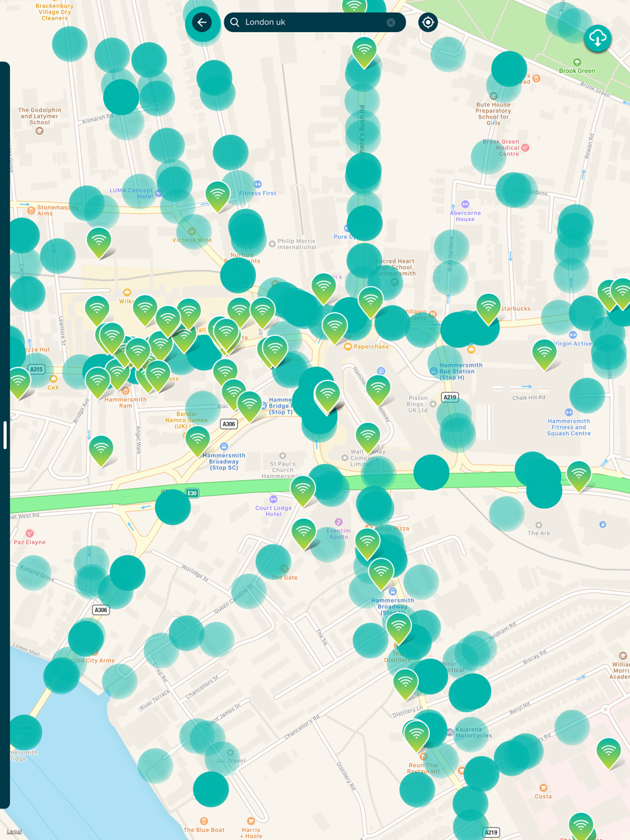This screenshot has height=840, width=630.
Task: Select WiFi pin left of Starbucks label
Action: [x=488, y=307]
